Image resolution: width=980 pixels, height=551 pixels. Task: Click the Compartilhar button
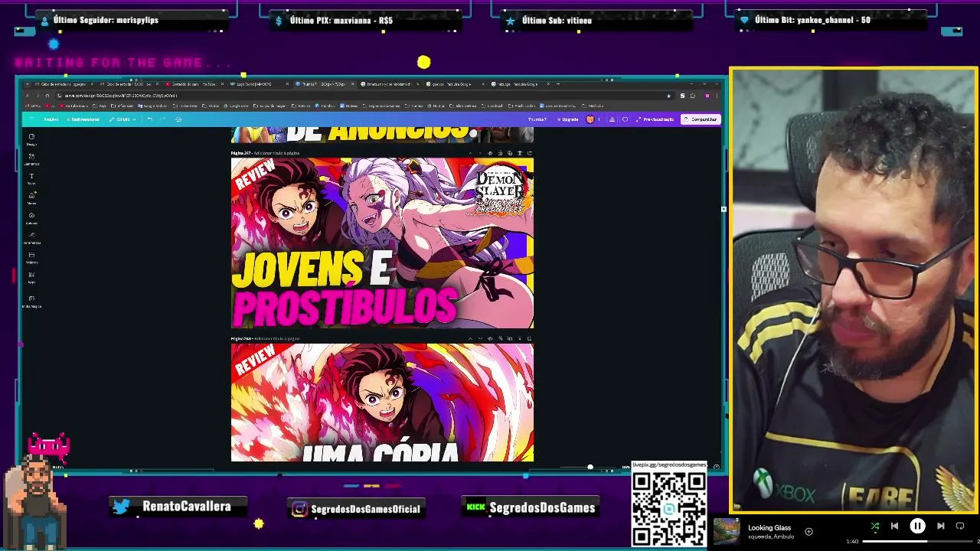(701, 119)
